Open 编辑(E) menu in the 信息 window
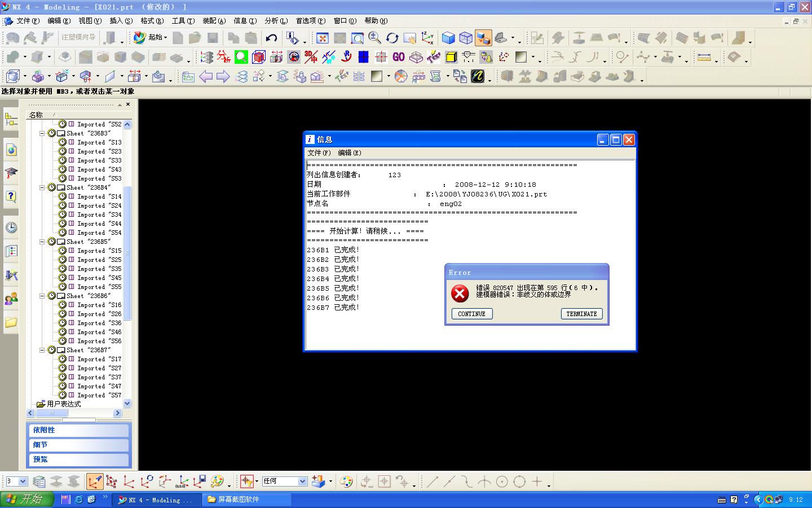This screenshot has width=812, height=508. (x=350, y=153)
